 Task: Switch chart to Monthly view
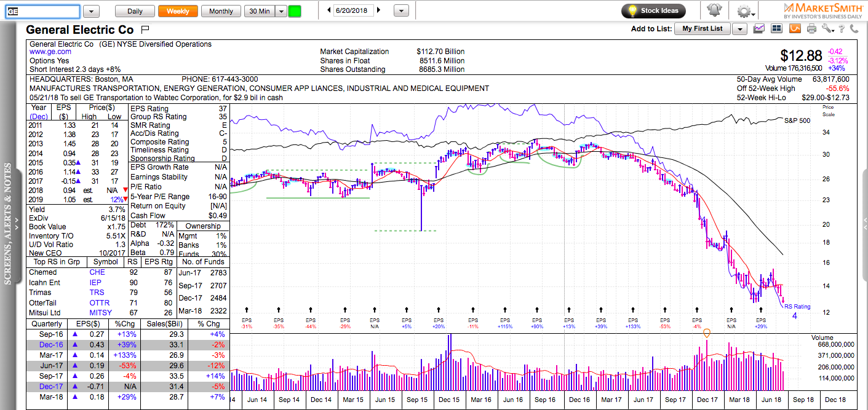coord(221,11)
